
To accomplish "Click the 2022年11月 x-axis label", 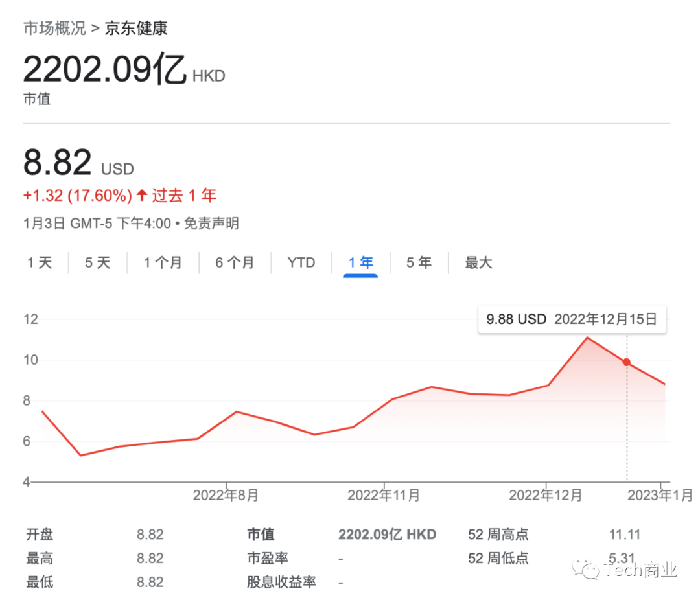I will pyautogui.click(x=384, y=496).
